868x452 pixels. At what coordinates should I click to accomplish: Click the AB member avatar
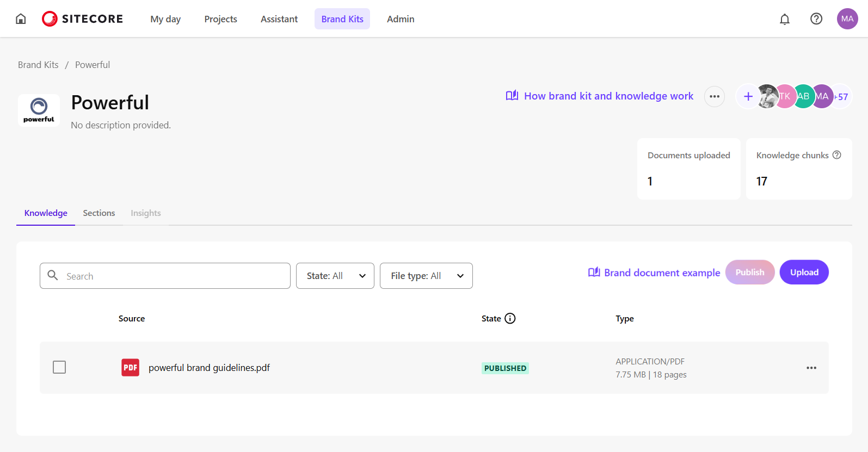[803, 96]
